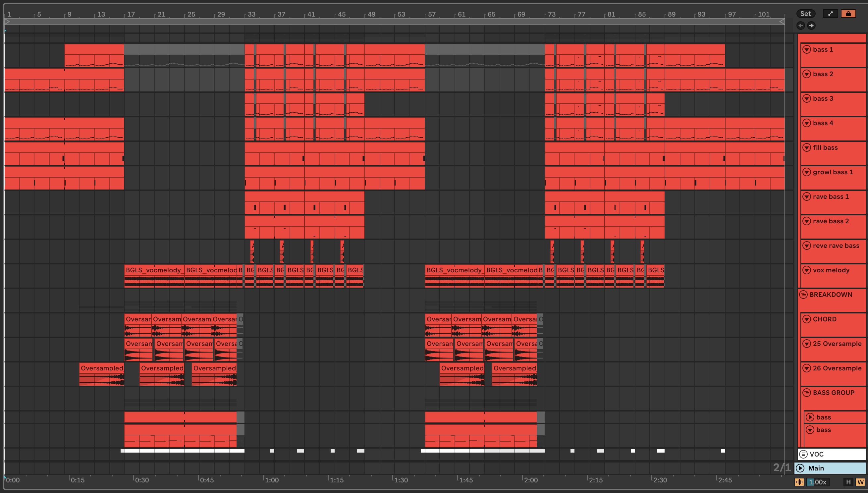
Task: Toggle the automation mode button
Action: [x=830, y=14]
